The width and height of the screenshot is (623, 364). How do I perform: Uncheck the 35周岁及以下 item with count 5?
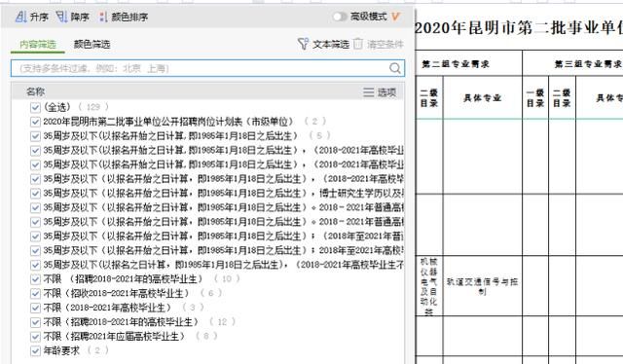[35, 136]
